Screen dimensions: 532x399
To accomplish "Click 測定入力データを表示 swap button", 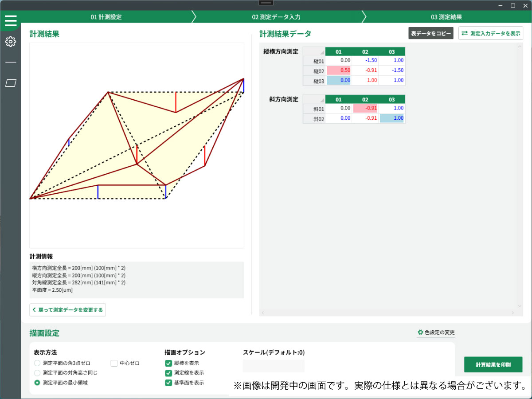I will 491,33.
